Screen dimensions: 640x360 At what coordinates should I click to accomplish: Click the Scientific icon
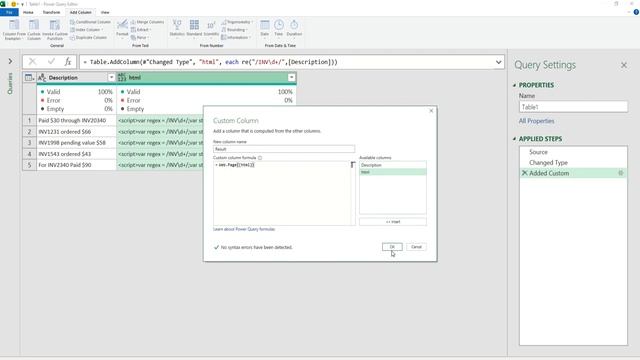click(x=211, y=25)
